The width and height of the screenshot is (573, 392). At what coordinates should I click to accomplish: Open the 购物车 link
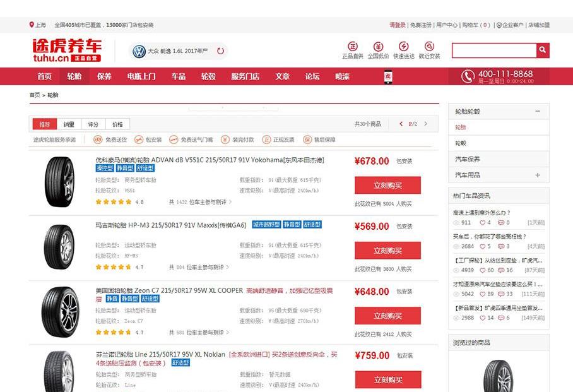476,25
